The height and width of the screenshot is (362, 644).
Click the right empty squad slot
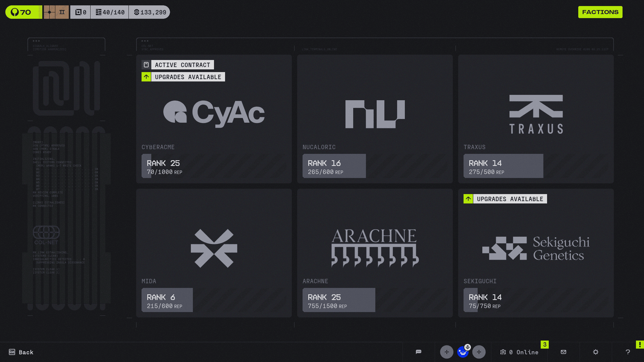(479, 352)
